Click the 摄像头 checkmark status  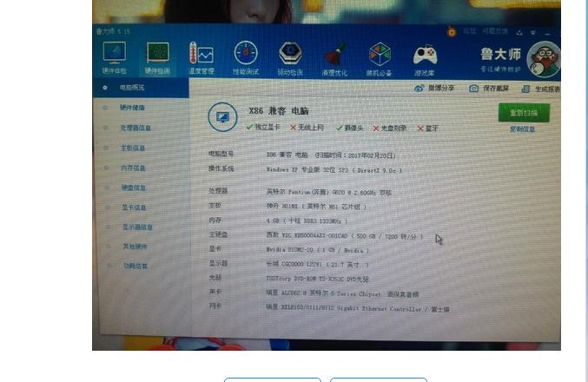(x=349, y=128)
